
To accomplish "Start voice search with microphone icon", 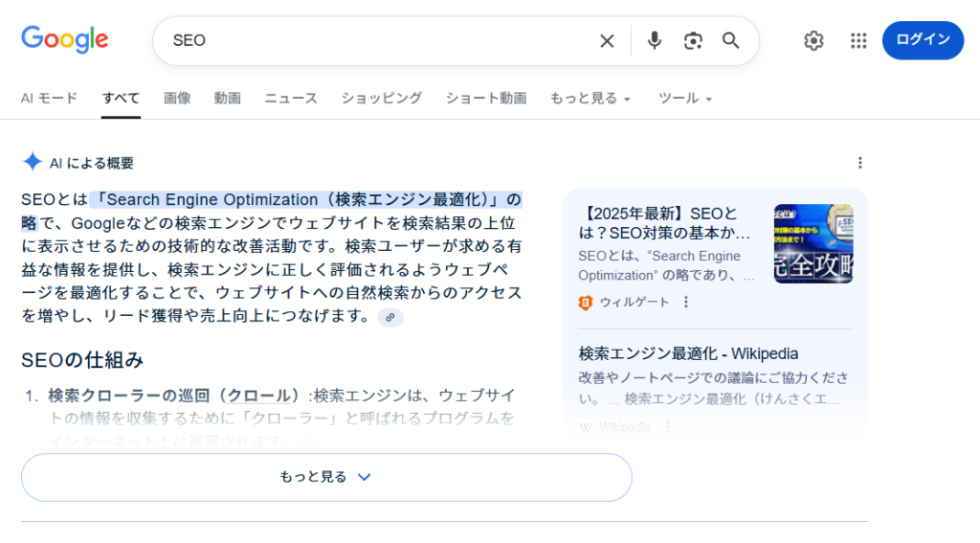I will (655, 40).
